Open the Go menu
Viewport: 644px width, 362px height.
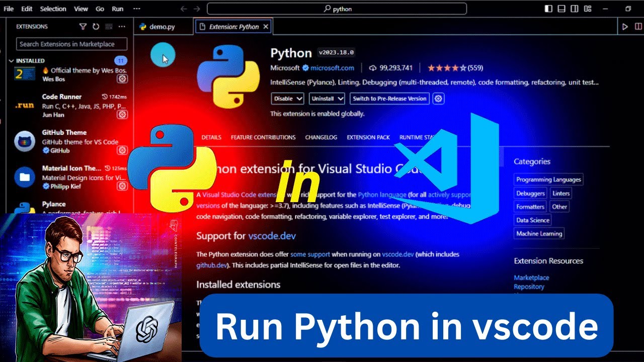pos(100,9)
